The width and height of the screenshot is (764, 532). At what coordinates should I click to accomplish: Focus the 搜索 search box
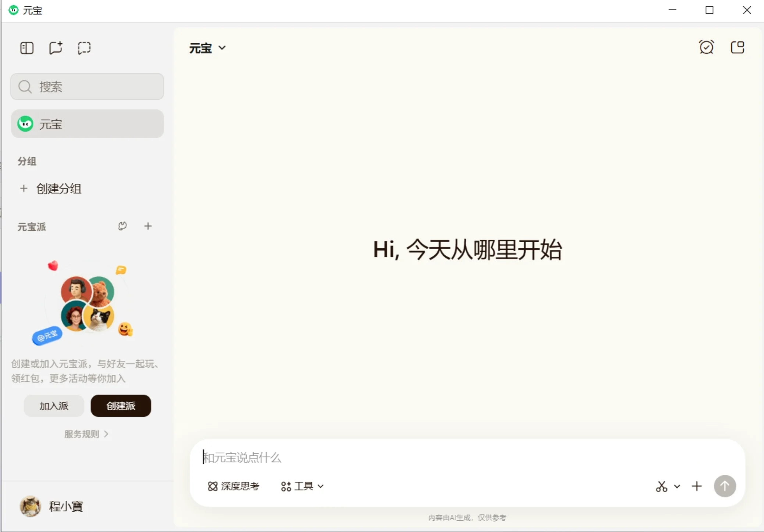[87, 87]
